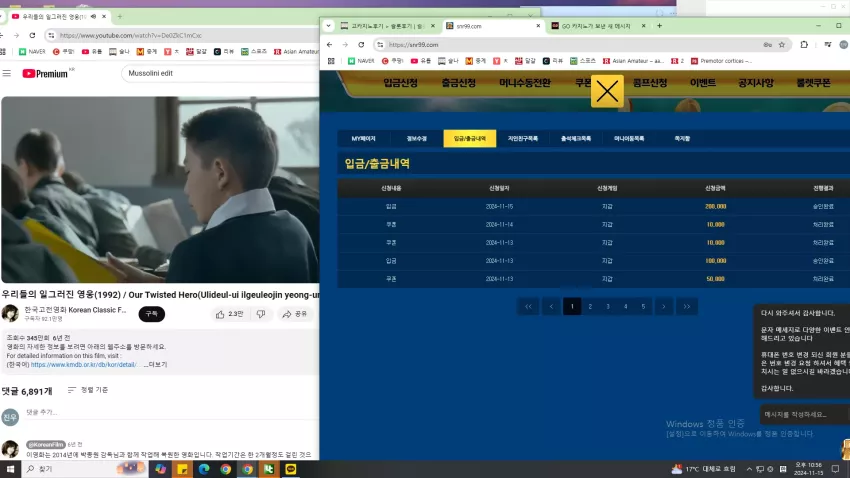Bookmark snr99.com with the star icon

782,45
